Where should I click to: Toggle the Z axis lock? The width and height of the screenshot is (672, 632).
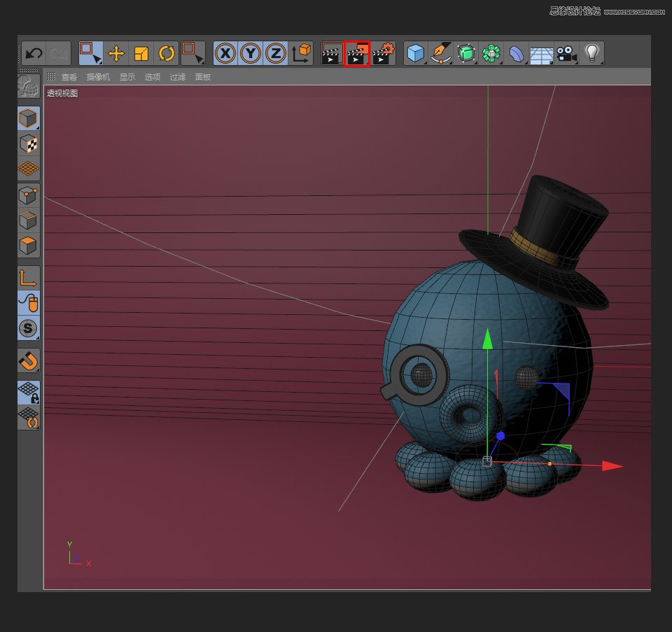(x=276, y=53)
